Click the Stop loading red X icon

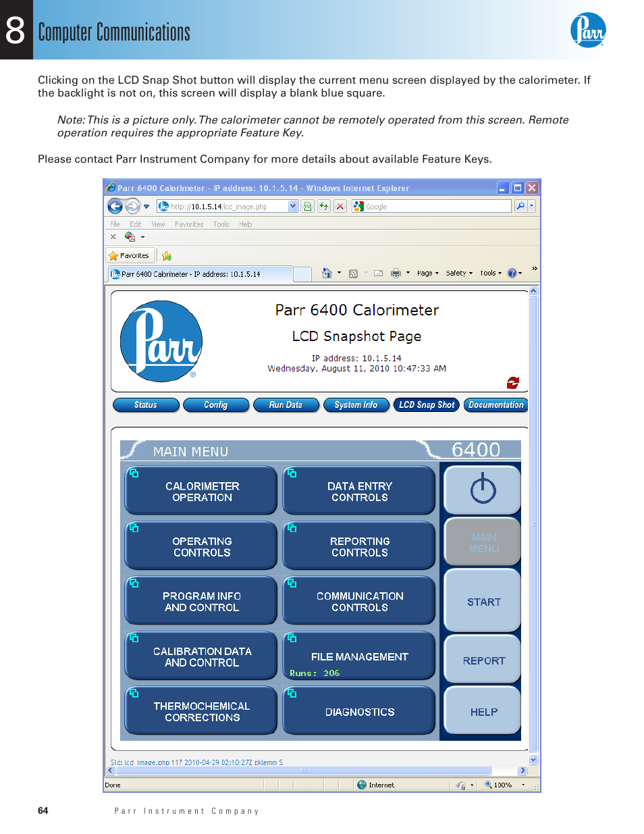(340, 207)
